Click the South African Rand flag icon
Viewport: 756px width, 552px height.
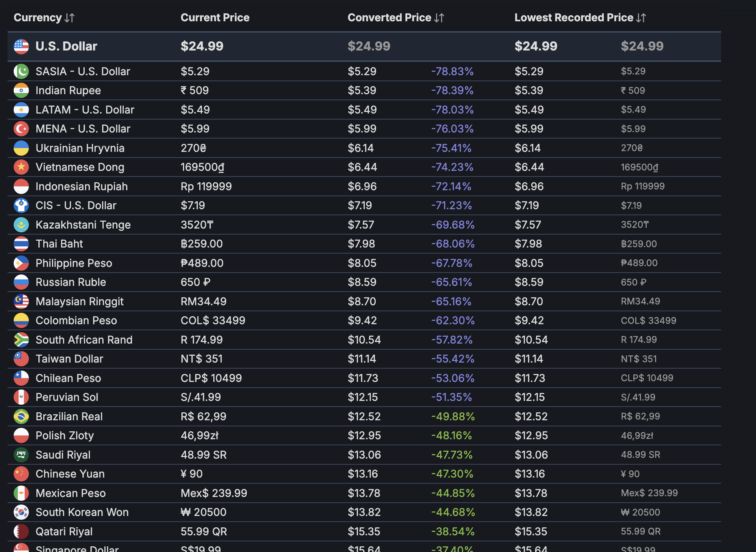point(21,340)
